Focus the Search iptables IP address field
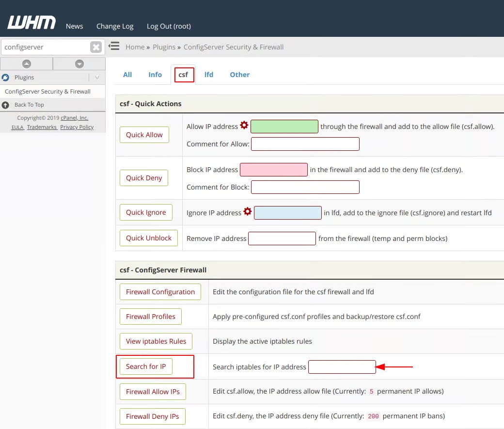Image resolution: width=504 pixels, height=429 pixels. coord(342,367)
